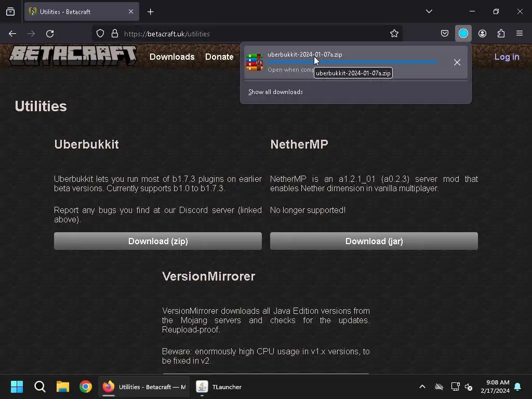532x399 pixels.
Task: Click the VersionMirrorer heading
Action: point(209,276)
